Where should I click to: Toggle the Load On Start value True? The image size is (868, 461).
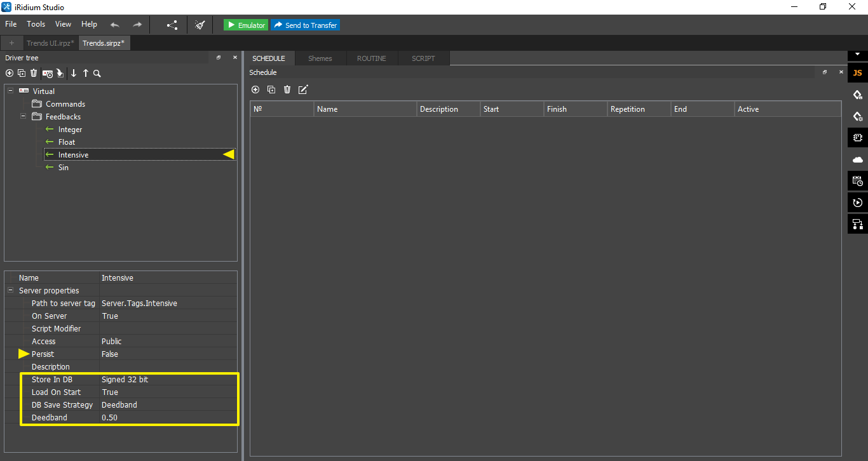pyautogui.click(x=110, y=392)
